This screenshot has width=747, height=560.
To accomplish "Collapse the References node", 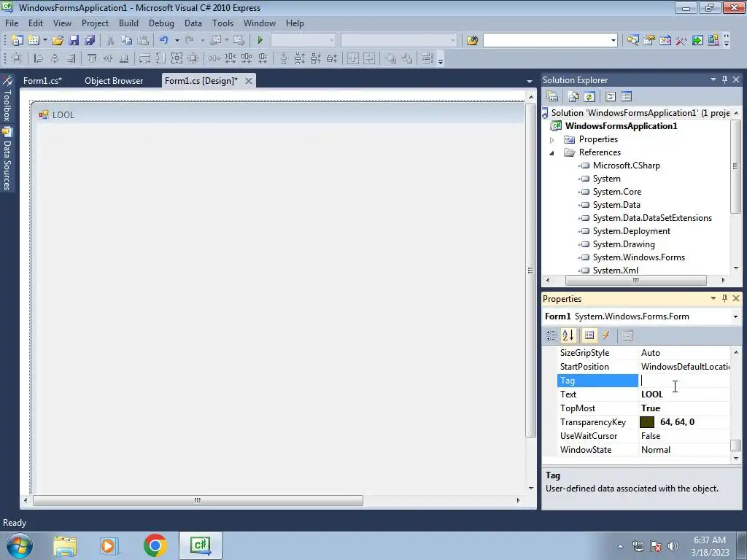I will (551, 153).
